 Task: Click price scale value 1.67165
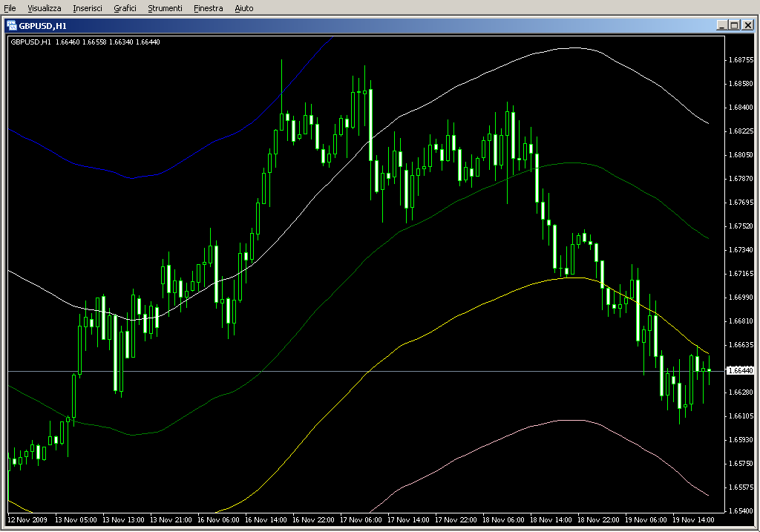tap(741, 274)
